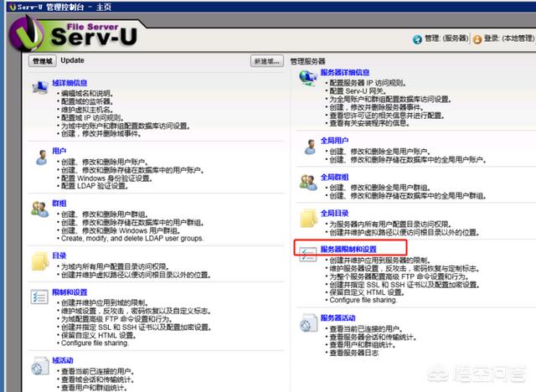
Task: Open the 服务器限制和设置 link
Action: point(348,250)
